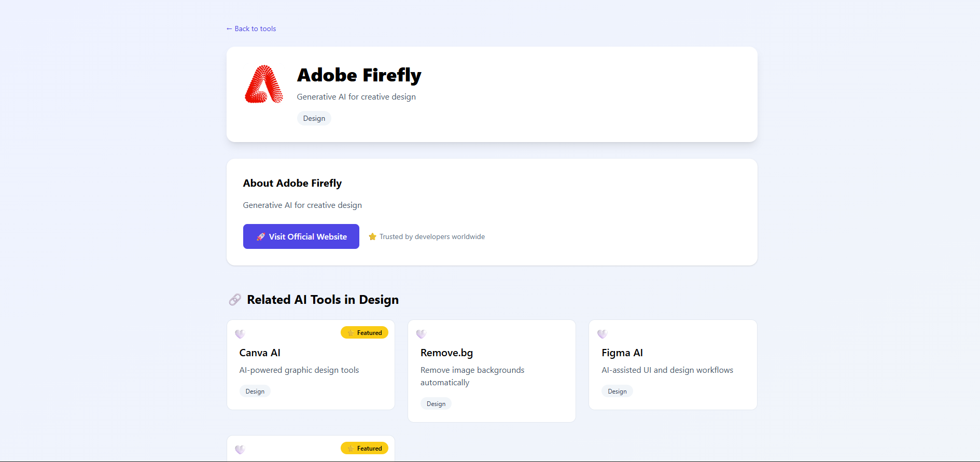Click the About Adobe Firefly heading

click(x=292, y=183)
